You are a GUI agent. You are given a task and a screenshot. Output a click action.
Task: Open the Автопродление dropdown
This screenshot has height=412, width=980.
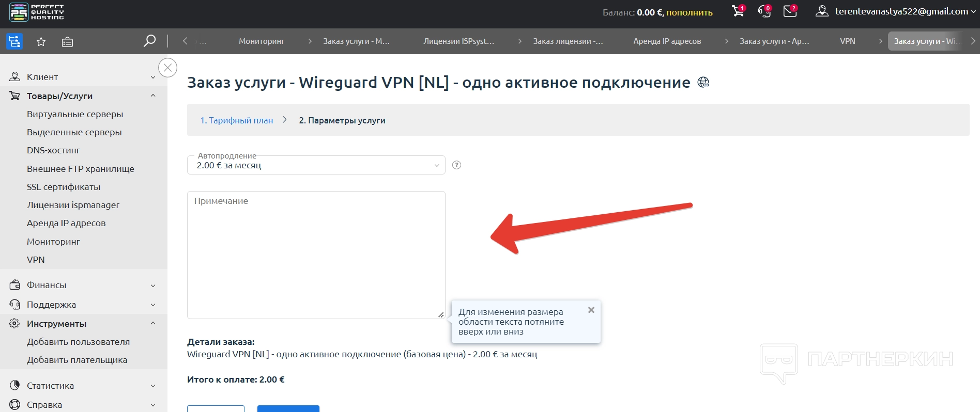point(316,165)
